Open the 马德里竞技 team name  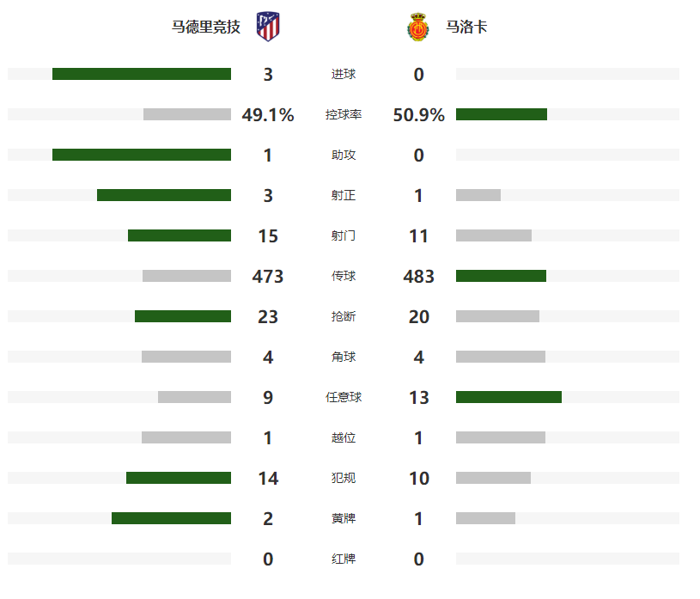[206, 27]
